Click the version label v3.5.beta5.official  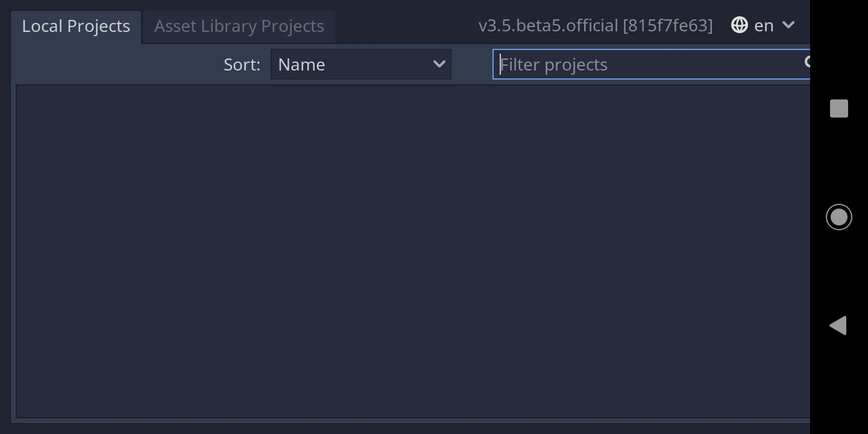pyautogui.click(x=596, y=25)
